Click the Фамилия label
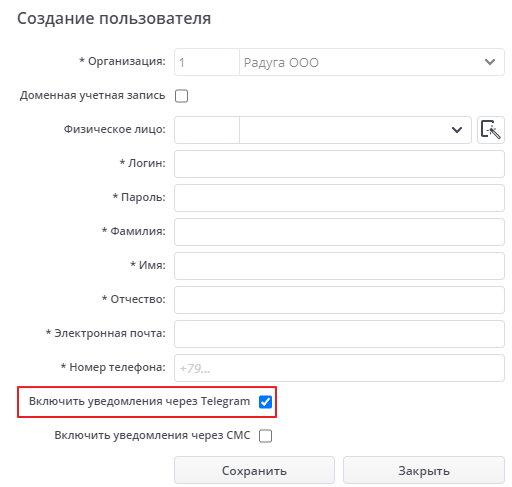Viewport: 512px width, 487px height. pos(134,231)
